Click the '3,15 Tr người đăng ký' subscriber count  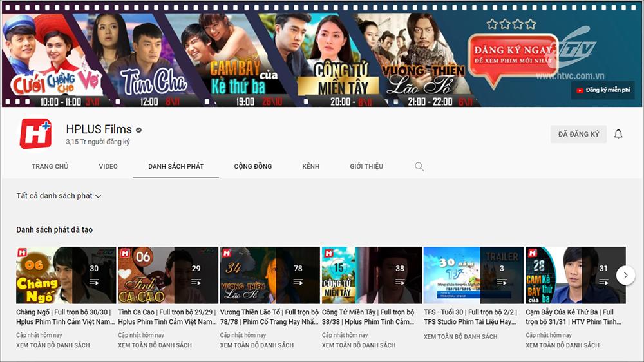(98, 142)
